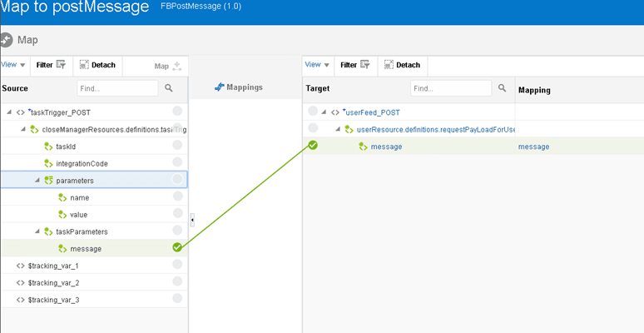The image size is (644, 333).
Task: Open the Target panel View menu
Action: coord(318,65)
